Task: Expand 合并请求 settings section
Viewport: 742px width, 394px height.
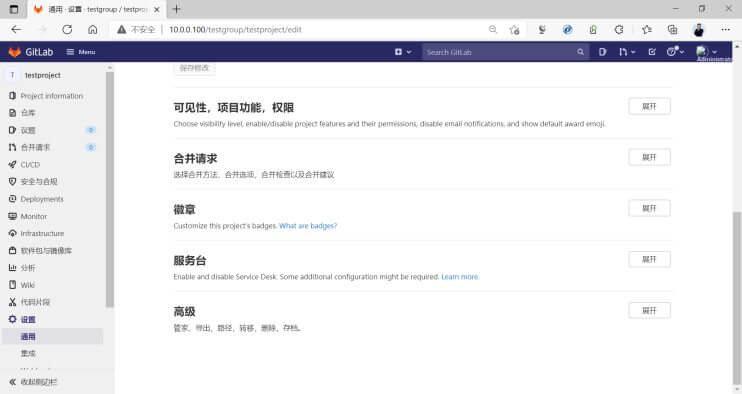Action: [649, 157]
